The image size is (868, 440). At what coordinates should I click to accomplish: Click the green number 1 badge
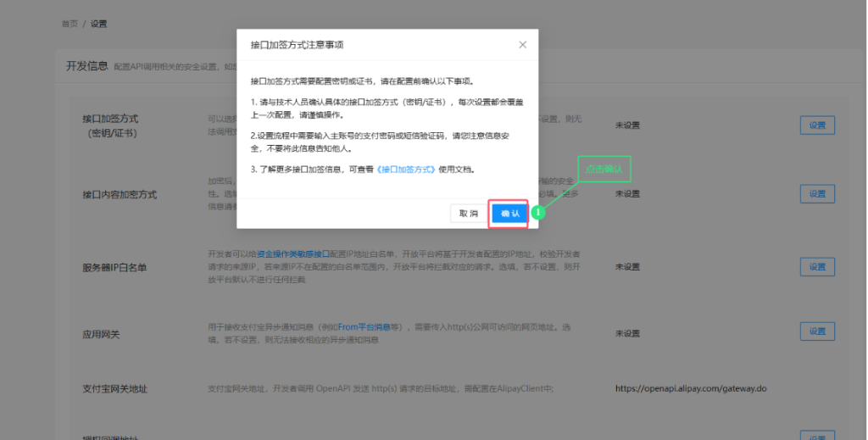(537, 213)
